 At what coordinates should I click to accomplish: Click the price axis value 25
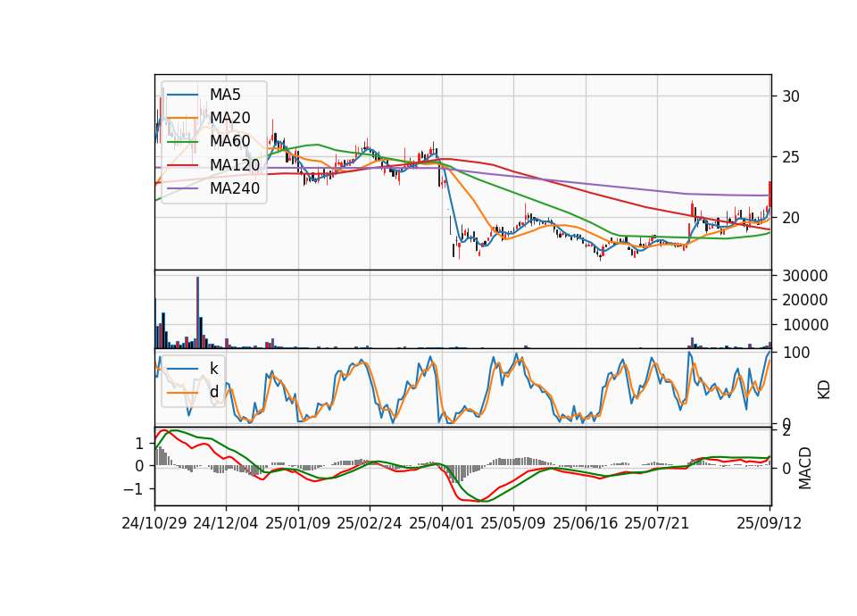pyautogui.click(x=791, y=157)
